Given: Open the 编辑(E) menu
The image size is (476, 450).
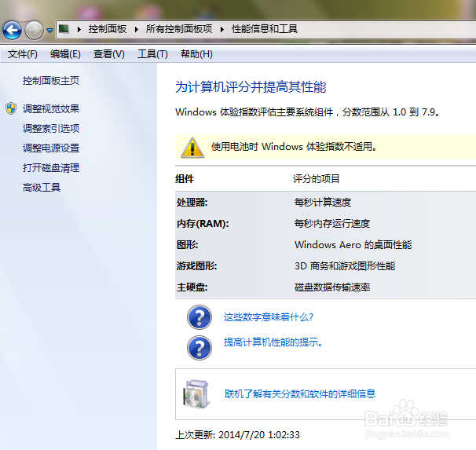Looking at the screenshot, I should pyautogui.click(x=65, y=54).
